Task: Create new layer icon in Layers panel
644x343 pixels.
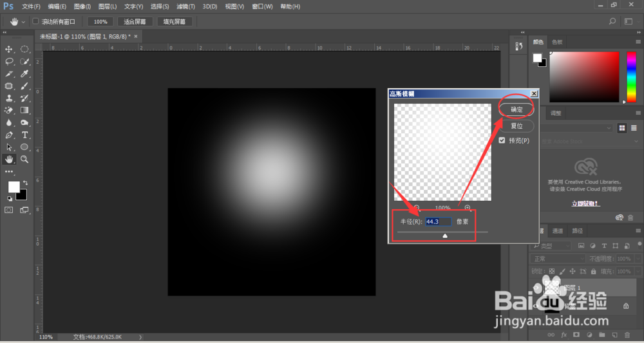Action: point(614,335)
